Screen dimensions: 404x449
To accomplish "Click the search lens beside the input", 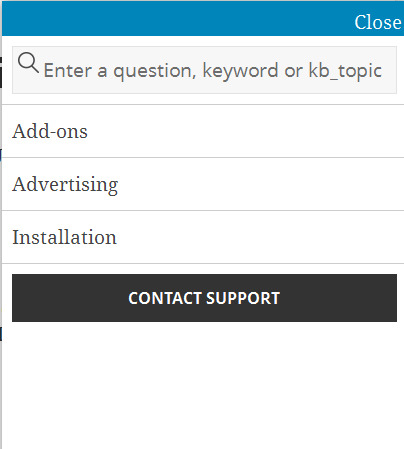I will 28,63.
